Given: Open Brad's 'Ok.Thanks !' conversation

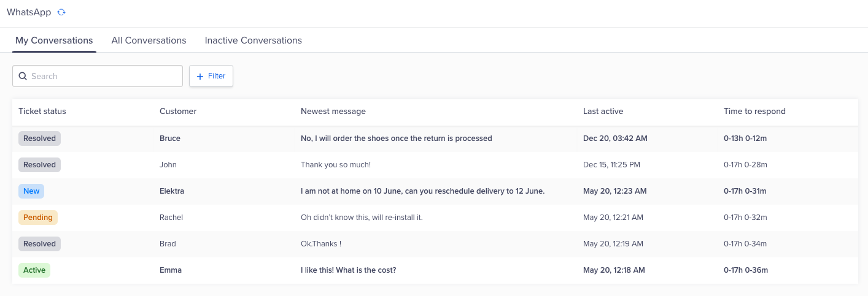Looking at the screenshot, I should tap(320, 244).
